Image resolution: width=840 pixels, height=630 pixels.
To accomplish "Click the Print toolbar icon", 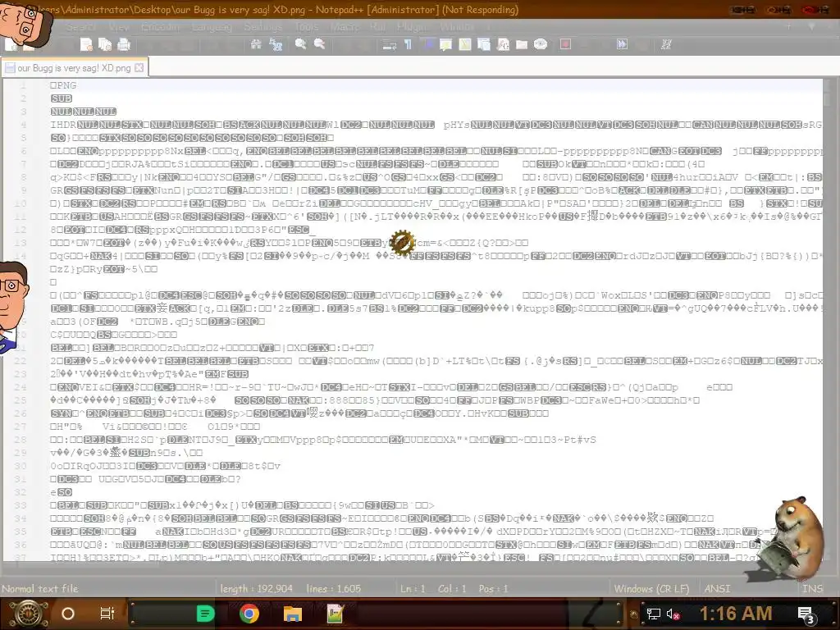I will [124, 44].
